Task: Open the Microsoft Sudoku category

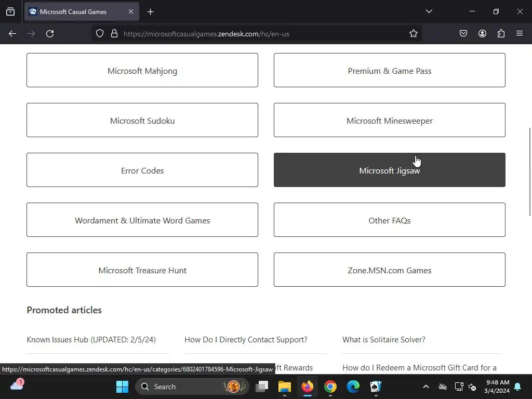Action: [142, 120]
